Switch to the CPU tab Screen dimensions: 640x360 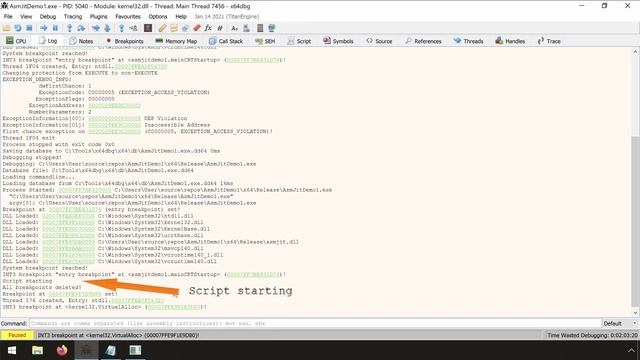click(16, 41)
